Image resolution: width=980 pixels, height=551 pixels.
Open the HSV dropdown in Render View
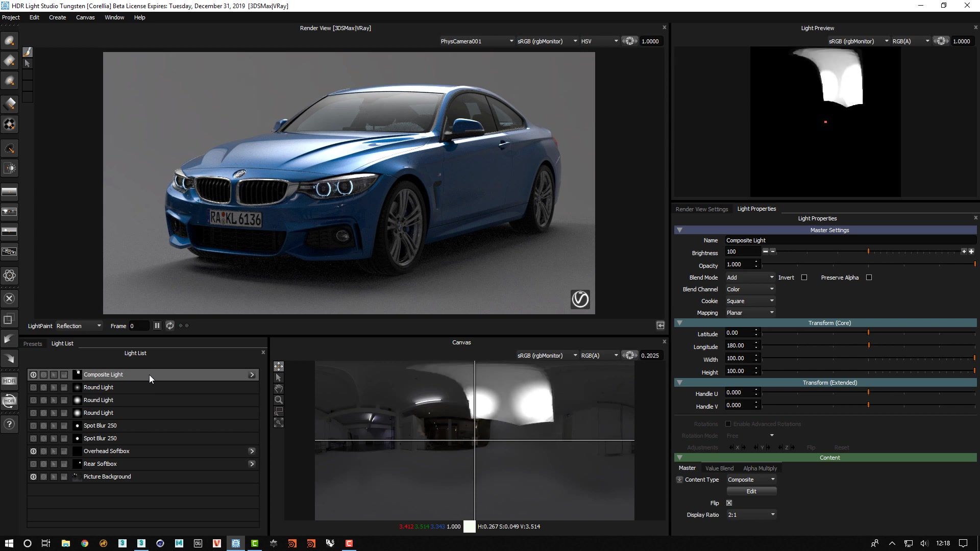click(599, 41)
